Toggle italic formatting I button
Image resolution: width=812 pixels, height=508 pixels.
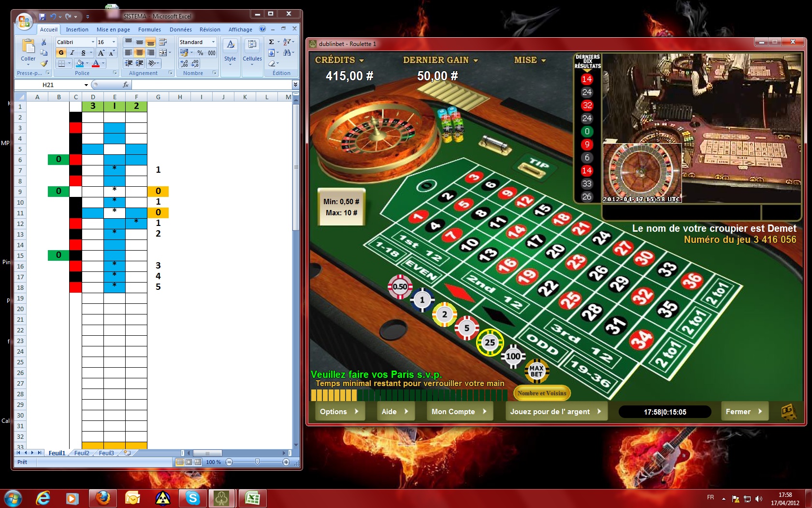pyautogui.click(x=72, y=53)
